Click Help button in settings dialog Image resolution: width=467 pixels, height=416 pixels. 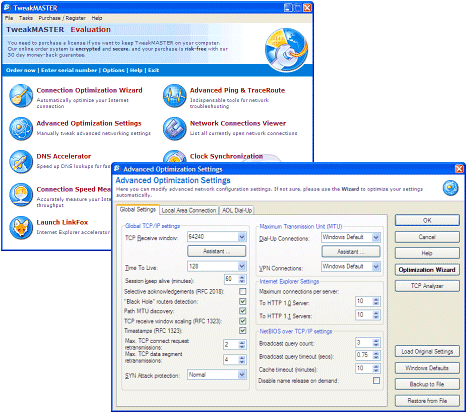tap(427, 253)
